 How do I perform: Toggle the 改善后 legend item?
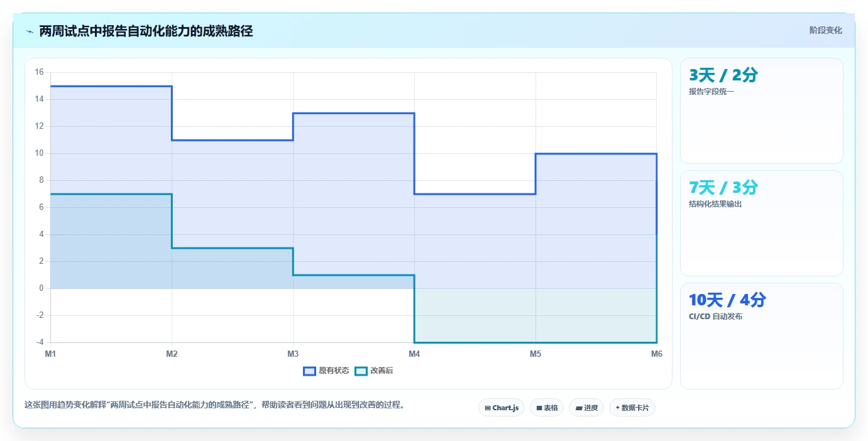pos(374,371)
